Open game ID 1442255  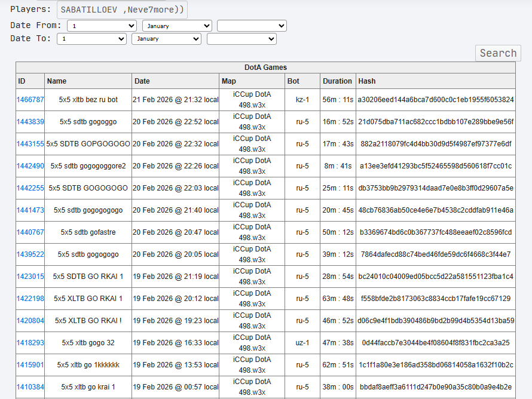[30, 188]
